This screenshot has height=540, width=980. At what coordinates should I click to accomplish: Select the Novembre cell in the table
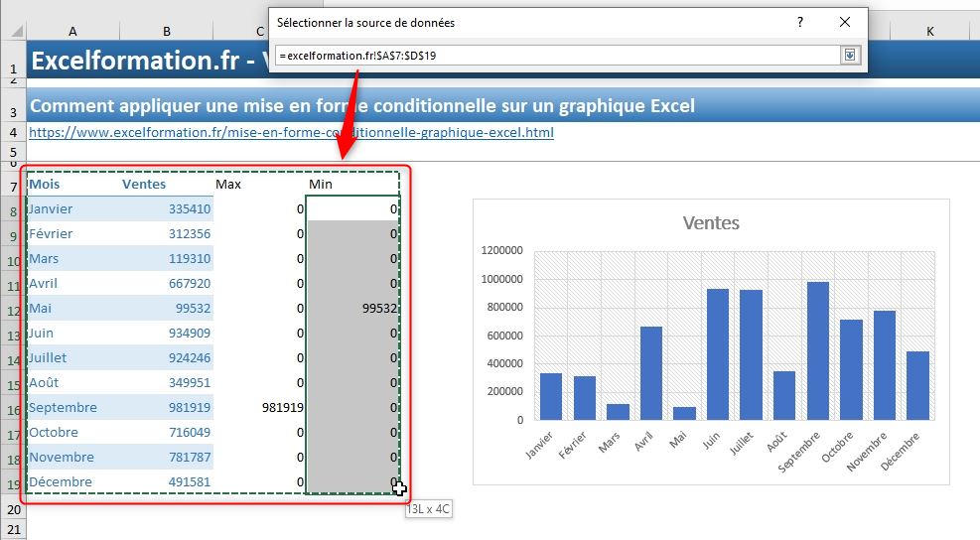pyautogui.click(x=72, y=457)
